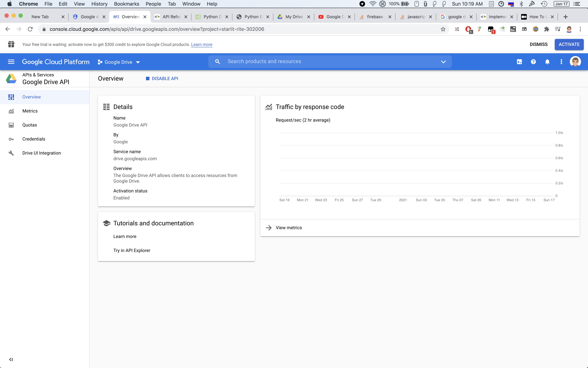Open the Help question mark icon

533,62
